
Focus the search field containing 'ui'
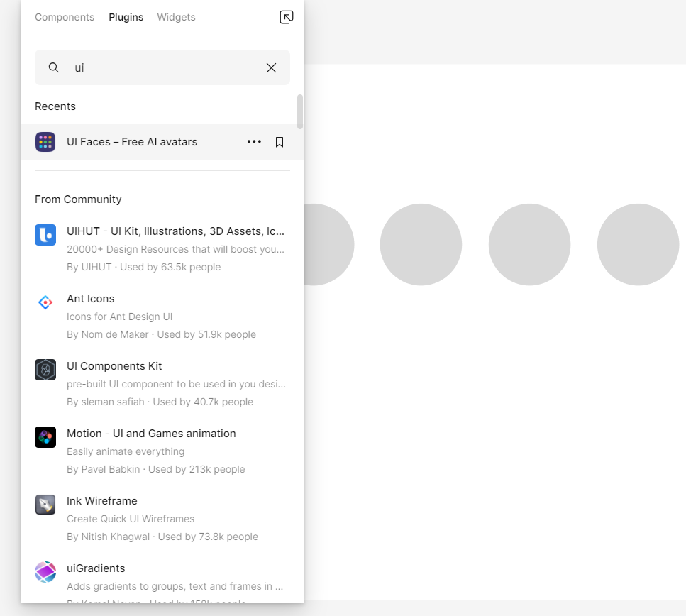pos(162,67)
